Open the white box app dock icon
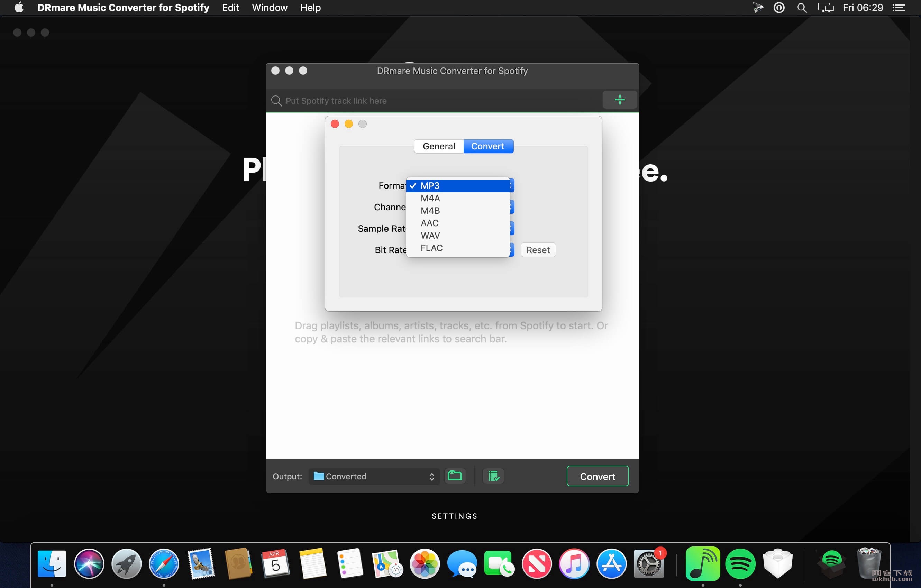 [777, 563]
